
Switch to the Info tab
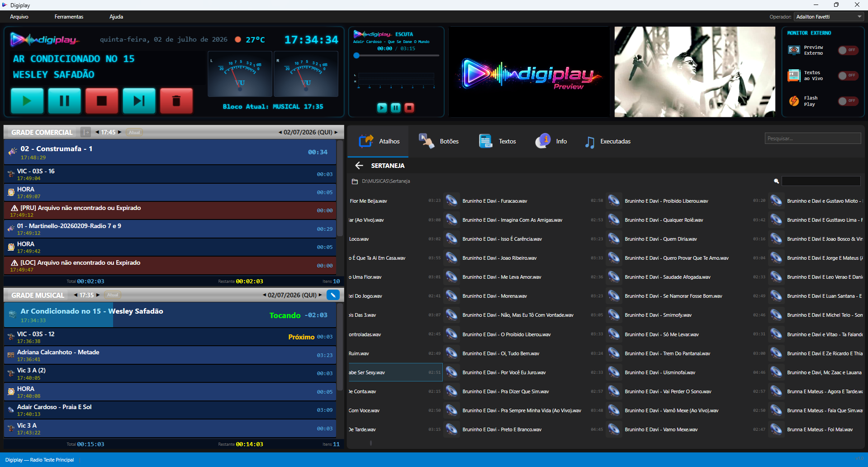point(551,141)
